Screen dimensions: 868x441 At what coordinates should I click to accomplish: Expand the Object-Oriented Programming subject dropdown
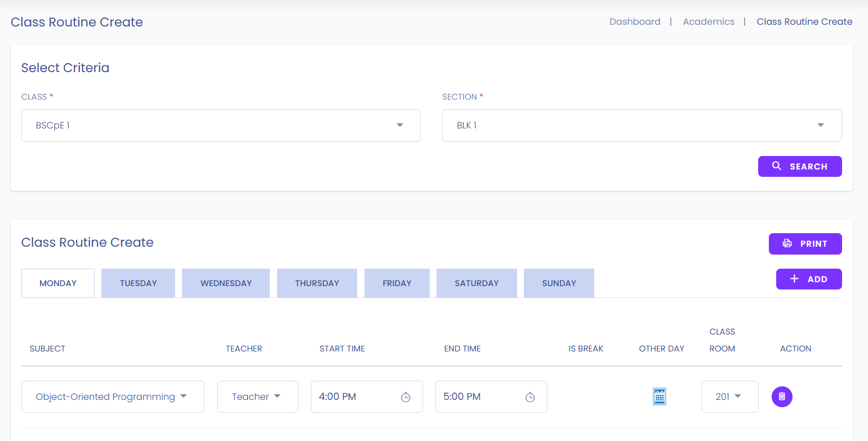[x=113, y=397]
